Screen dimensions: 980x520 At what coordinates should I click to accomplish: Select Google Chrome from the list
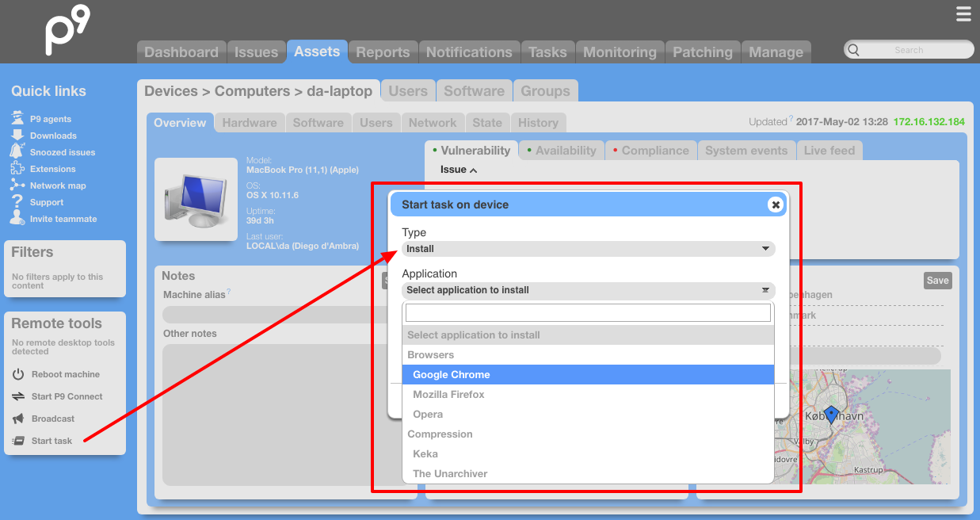click(588, 375)
